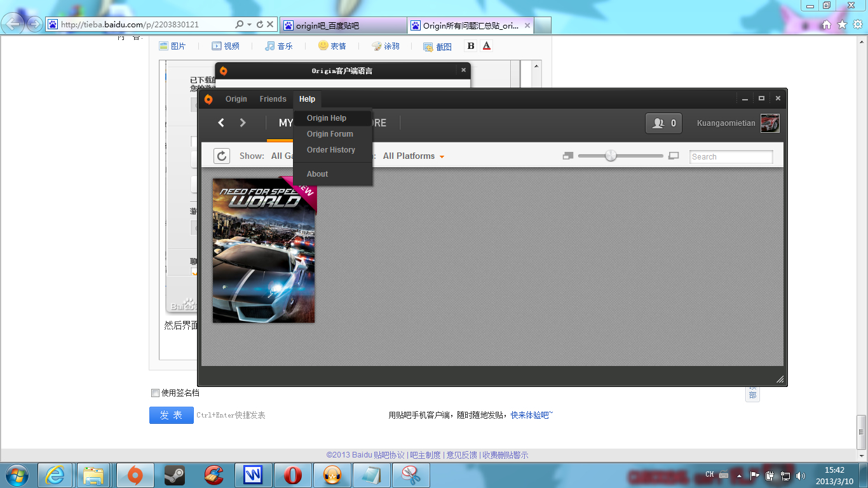This screenshot has width=868, height=488.
Task: Close the Origin客户端语言 dialog
Action: pyautogui.click(x=463, y=70)
